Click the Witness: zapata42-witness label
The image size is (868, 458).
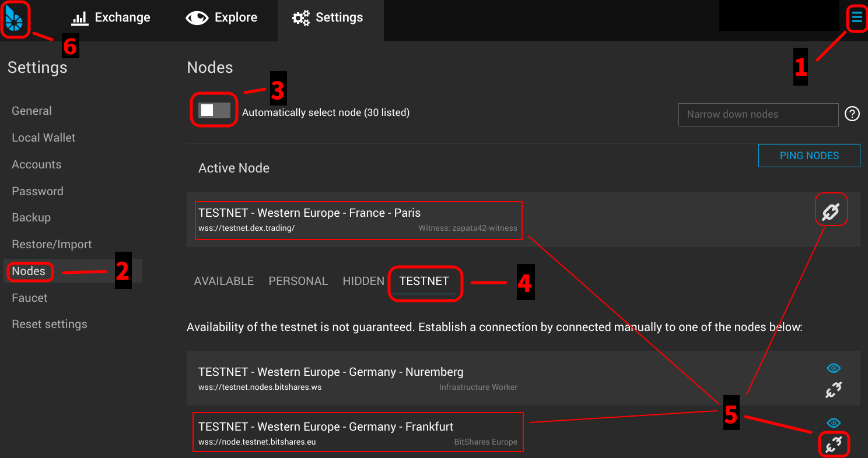click(x=468, y=228)
